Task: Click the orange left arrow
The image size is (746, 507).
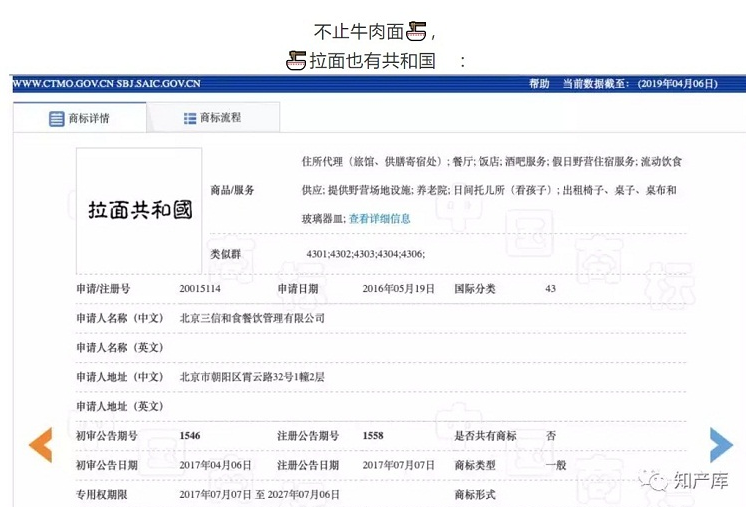Action: (x=40, y=445)
